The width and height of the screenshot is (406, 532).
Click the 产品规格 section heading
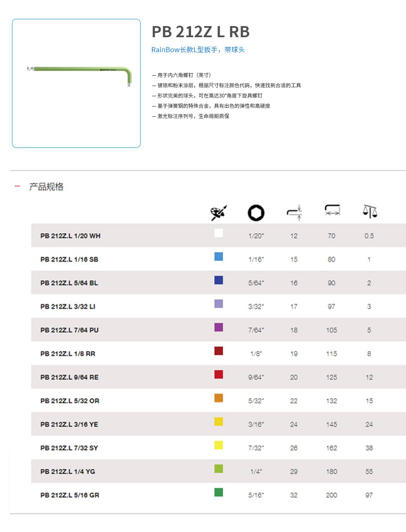(x=46, y=186)
